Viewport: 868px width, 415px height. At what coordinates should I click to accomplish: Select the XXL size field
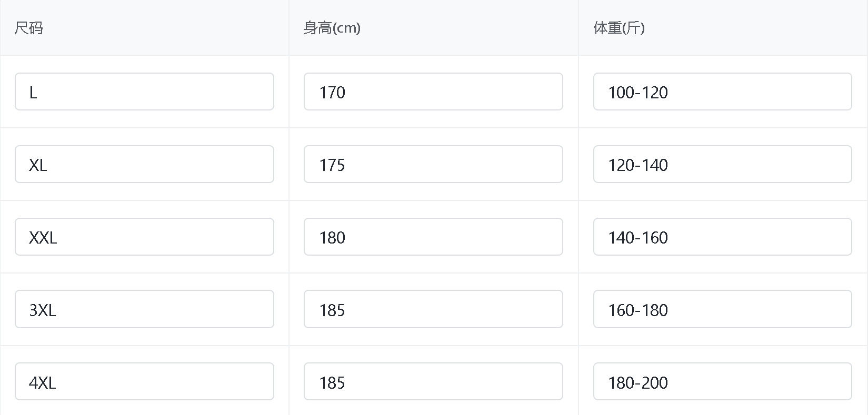[x=144, y=237]
